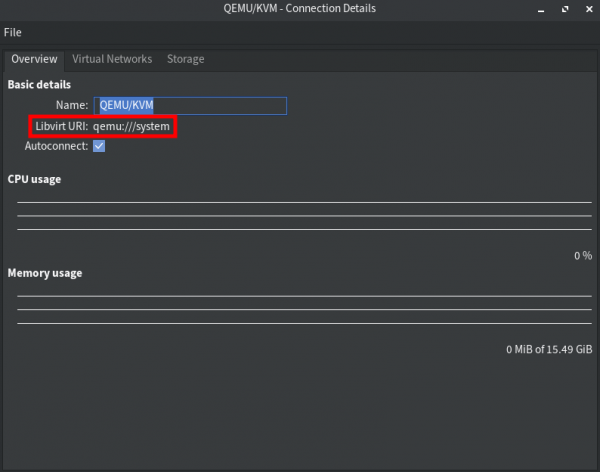This screenshot has height=472, width=600.
Task: Click the Memory usage heading
Action: click(45, 272)
